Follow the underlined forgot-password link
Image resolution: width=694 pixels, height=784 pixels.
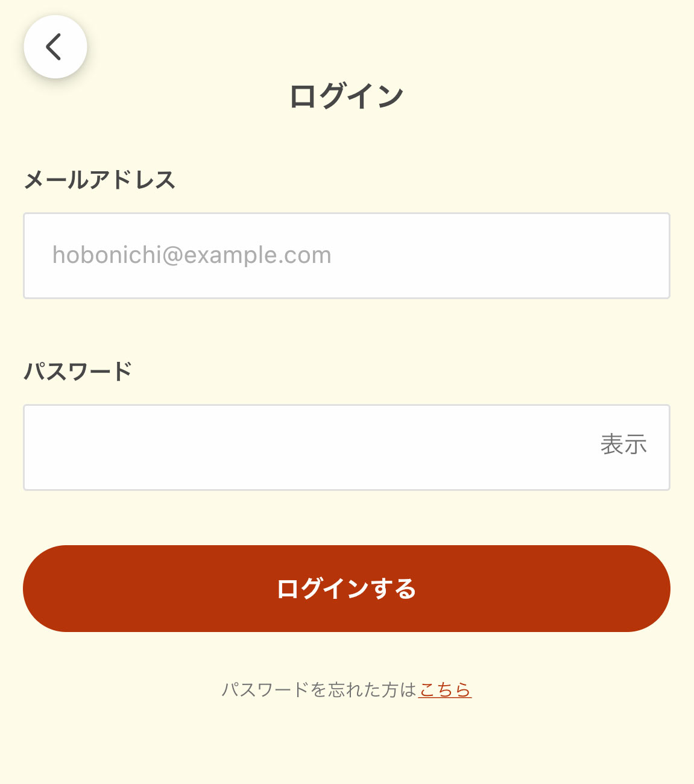[x=445, y=689]
